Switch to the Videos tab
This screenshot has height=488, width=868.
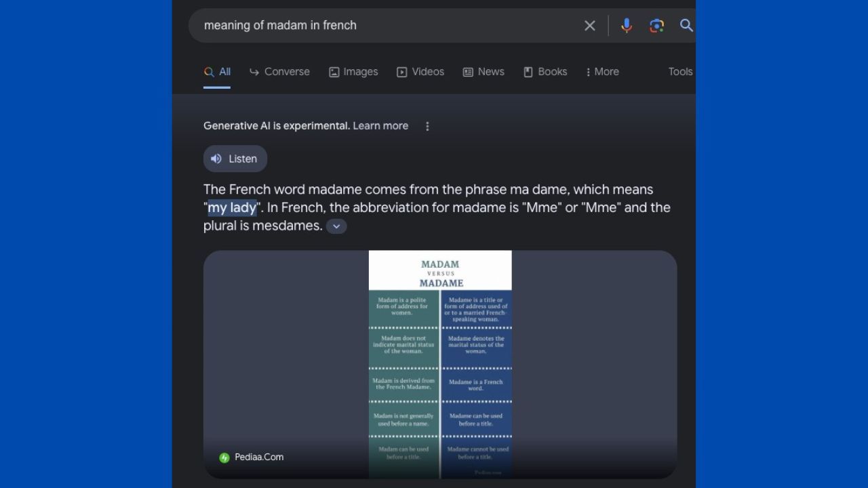click(420, 72)
